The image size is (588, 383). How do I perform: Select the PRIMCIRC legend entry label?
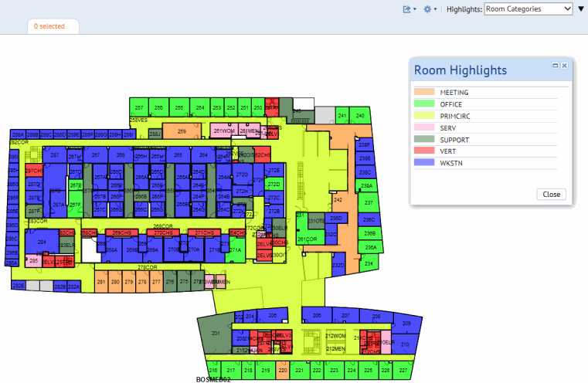[455, 116]
